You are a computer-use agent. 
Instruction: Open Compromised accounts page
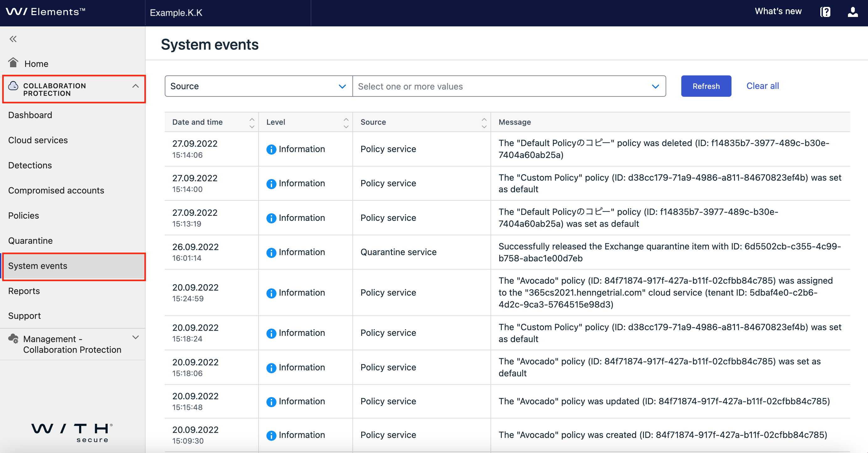coord(56,190)
